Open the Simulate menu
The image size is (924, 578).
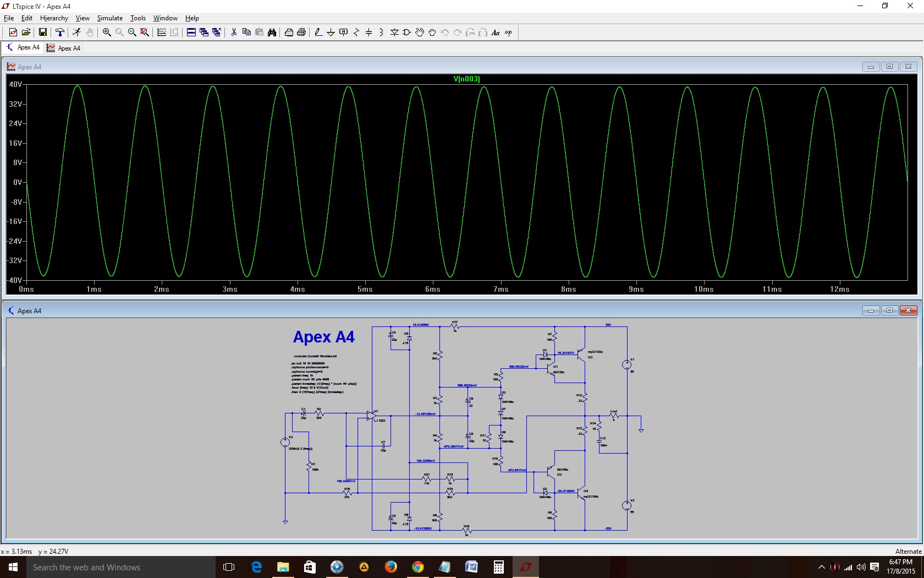(110, 18)
